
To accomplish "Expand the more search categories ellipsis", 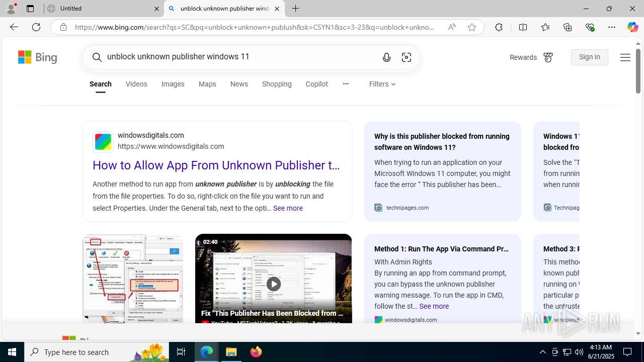I will (x=346, y=84).
